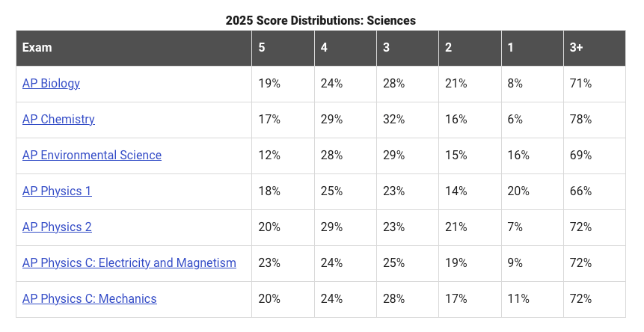644x332 pixels.
Task: Open the AP Physics 2 link
Action: tap(57, 227)
